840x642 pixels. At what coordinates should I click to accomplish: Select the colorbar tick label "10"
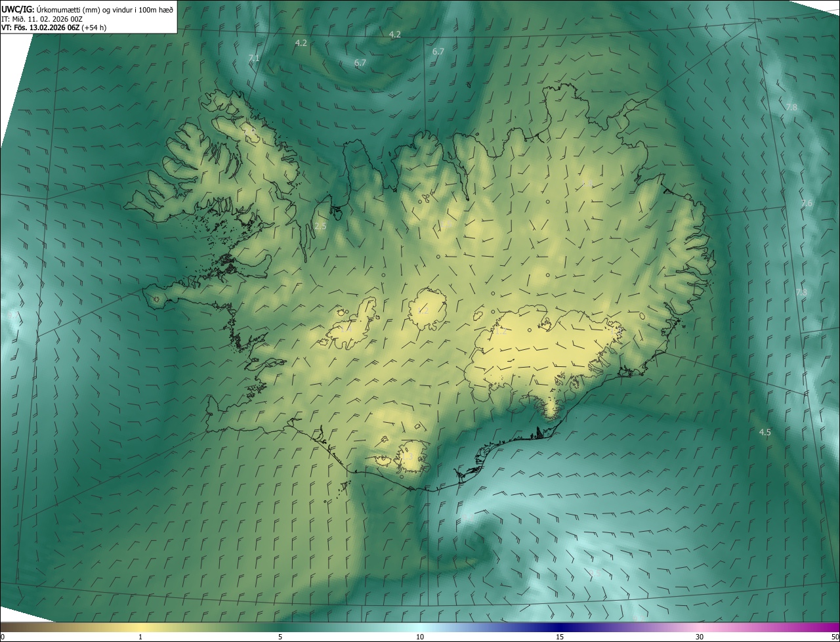pyautogui.click(x=420, y=637)
